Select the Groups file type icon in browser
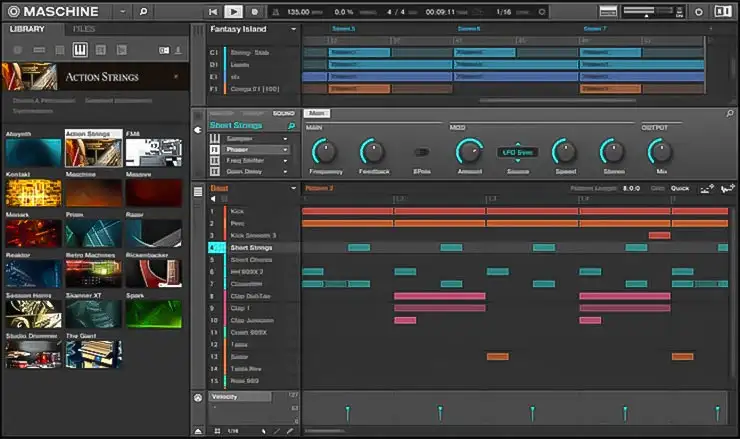740x439 pixels. [x=39, y=50]
